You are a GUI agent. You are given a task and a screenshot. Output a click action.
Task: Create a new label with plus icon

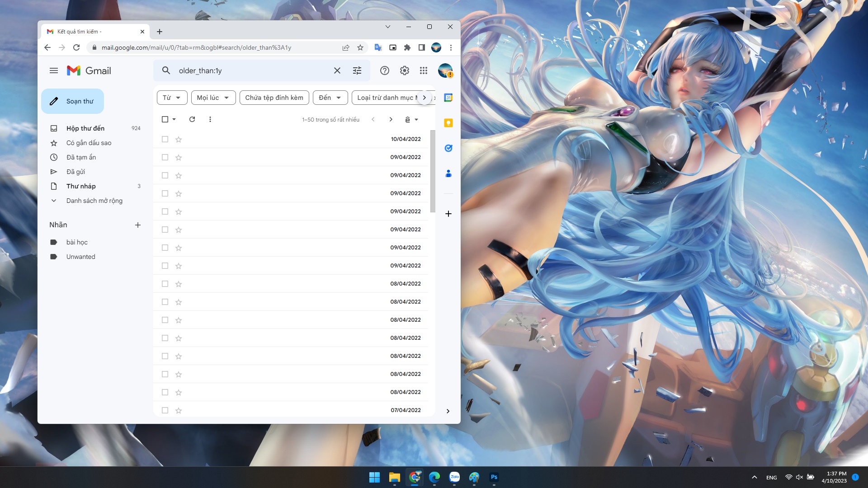point(138,225)
